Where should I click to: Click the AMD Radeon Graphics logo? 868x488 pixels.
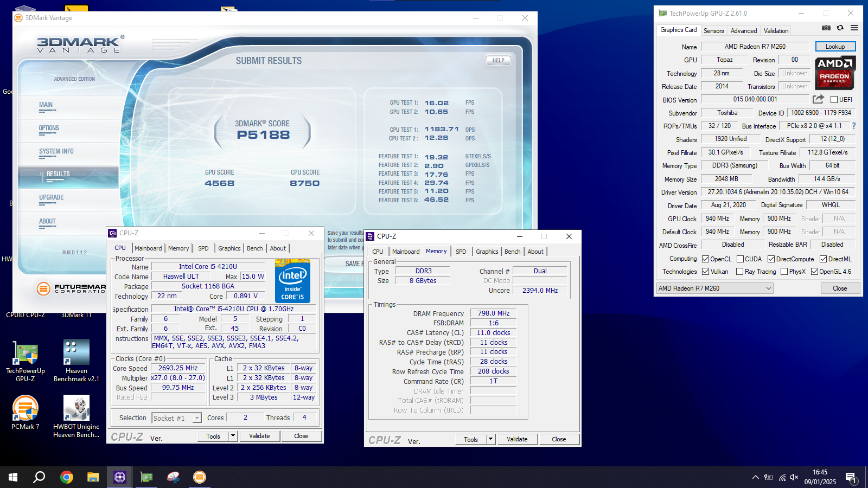coord(835,73)
